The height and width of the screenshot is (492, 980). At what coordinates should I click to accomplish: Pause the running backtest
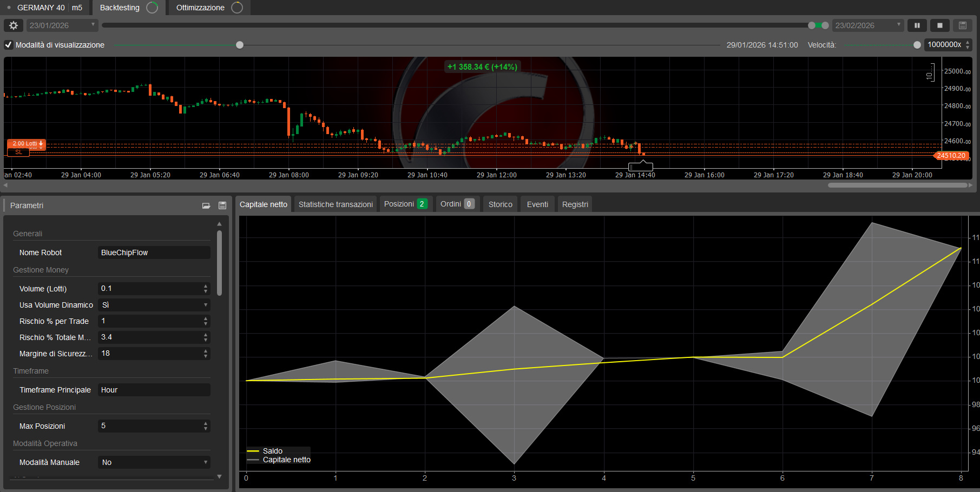pos(917,25)
